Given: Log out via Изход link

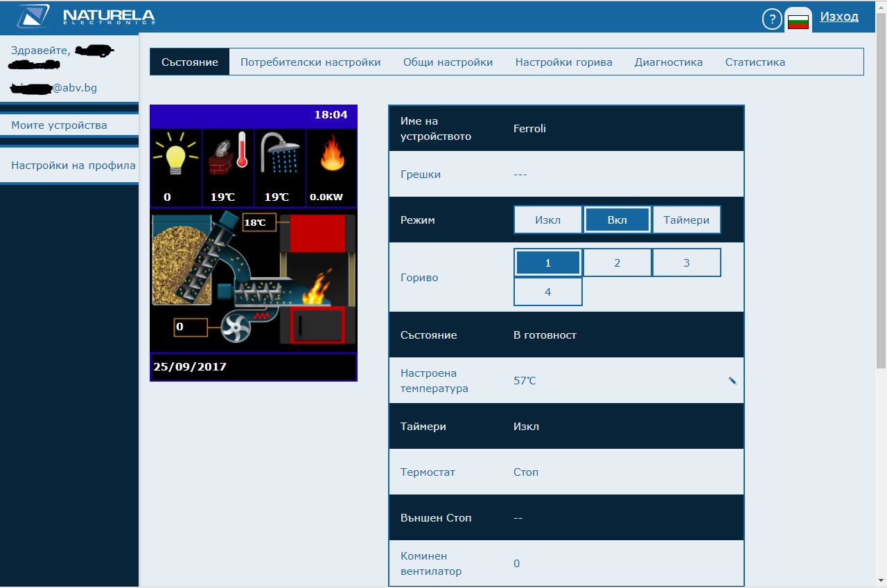Looking at the screenshot, I should (x=838, y=17).
